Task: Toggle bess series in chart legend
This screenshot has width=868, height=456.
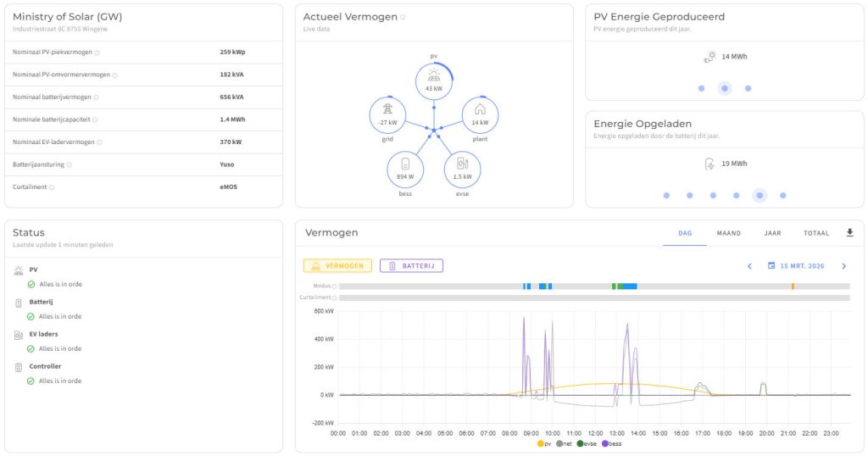Action: point(612,444)
